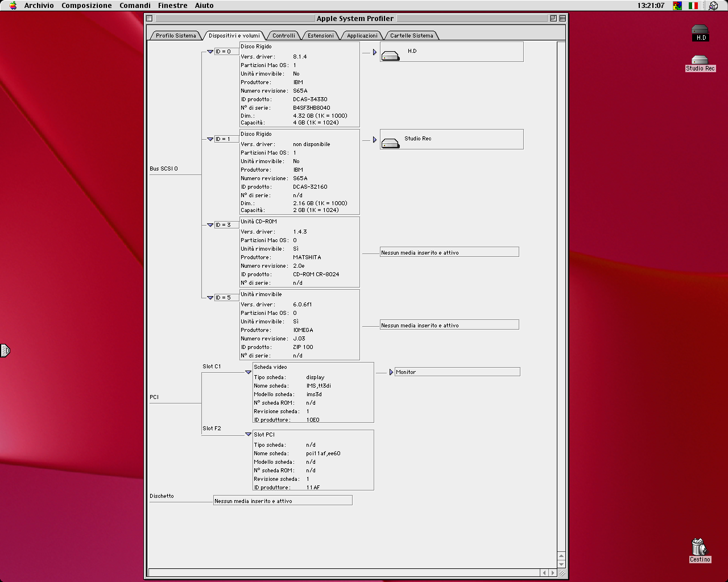Click the MATSHITA manufacturer value

pyautogui.click(x=307, y=257)
